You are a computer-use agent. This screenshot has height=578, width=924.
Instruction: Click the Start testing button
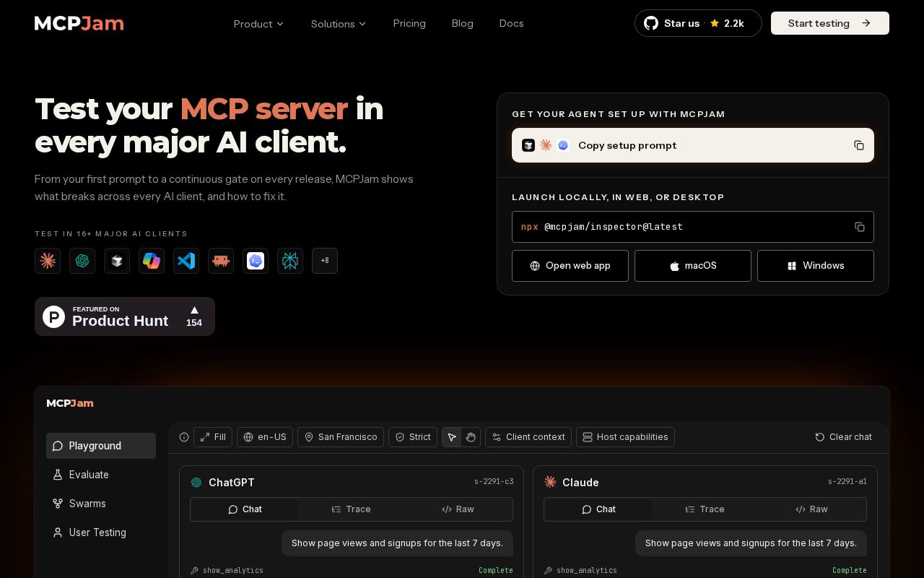click(x=830, y=23)
